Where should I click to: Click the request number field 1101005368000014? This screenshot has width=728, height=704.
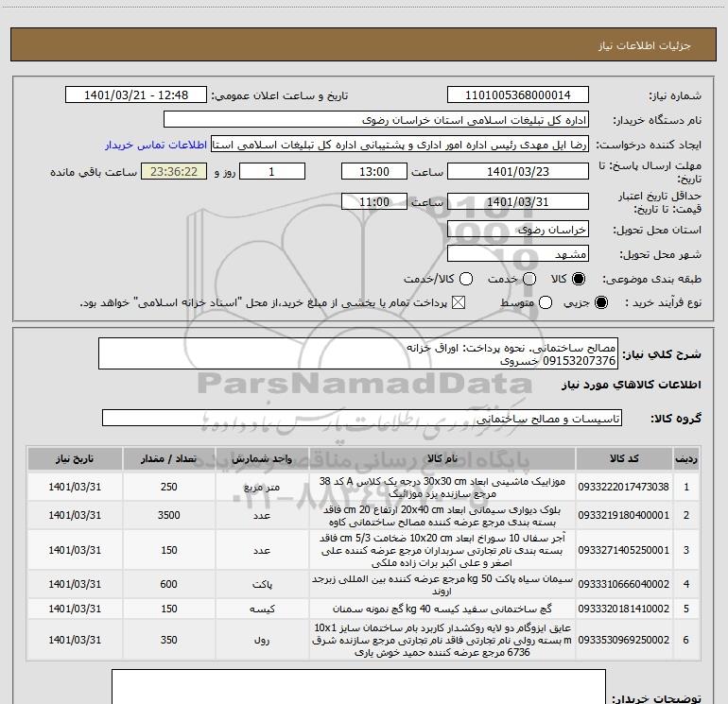click(518, 94)
